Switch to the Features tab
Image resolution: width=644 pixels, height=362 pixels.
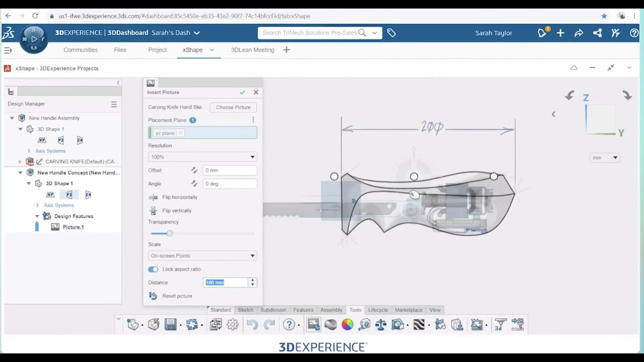click(x=303, y=310)
